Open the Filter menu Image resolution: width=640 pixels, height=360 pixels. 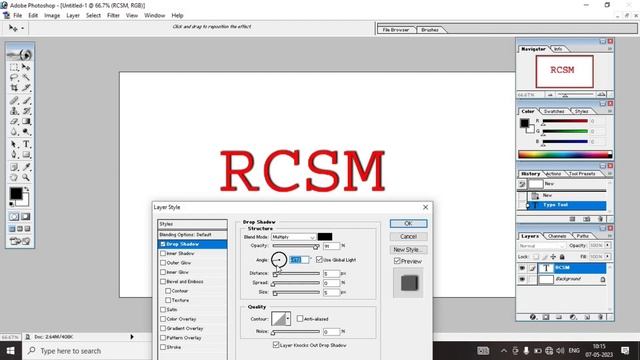113,16
